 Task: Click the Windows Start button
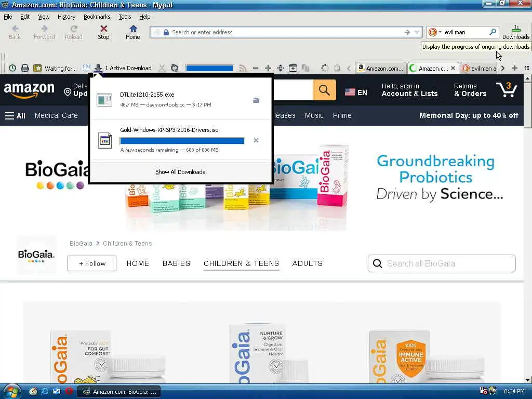11,392
